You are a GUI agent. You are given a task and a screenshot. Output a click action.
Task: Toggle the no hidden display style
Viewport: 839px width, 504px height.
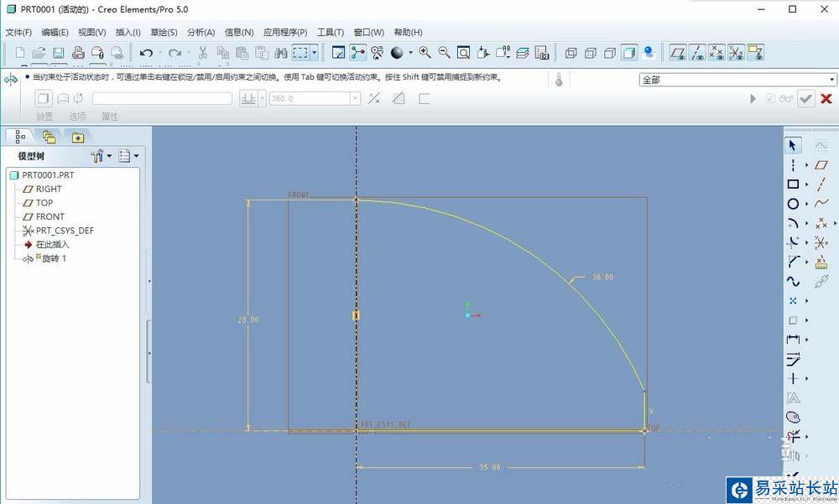pos(609,53)
